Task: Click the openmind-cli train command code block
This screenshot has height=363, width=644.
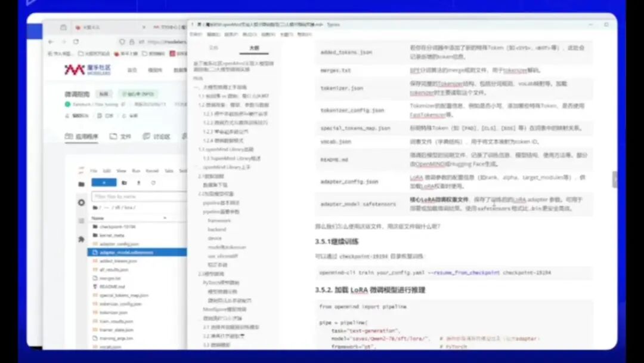Action: tap(454, 273)
